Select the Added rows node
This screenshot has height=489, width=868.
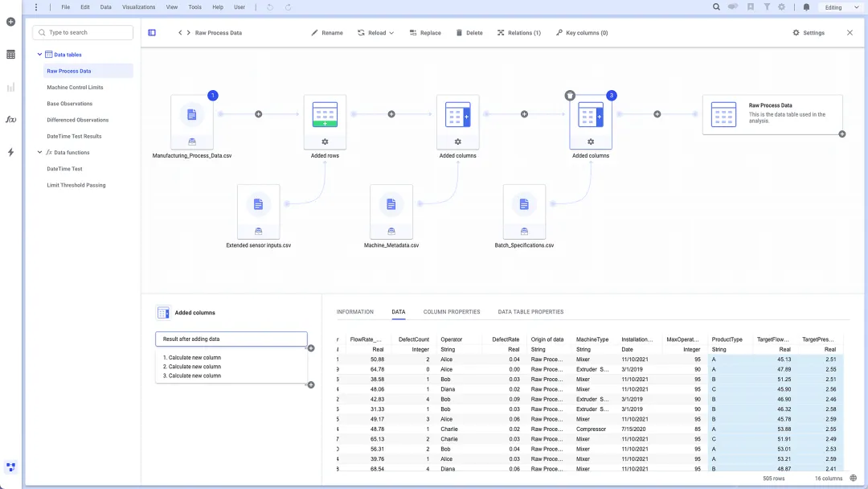click(325, 121)
